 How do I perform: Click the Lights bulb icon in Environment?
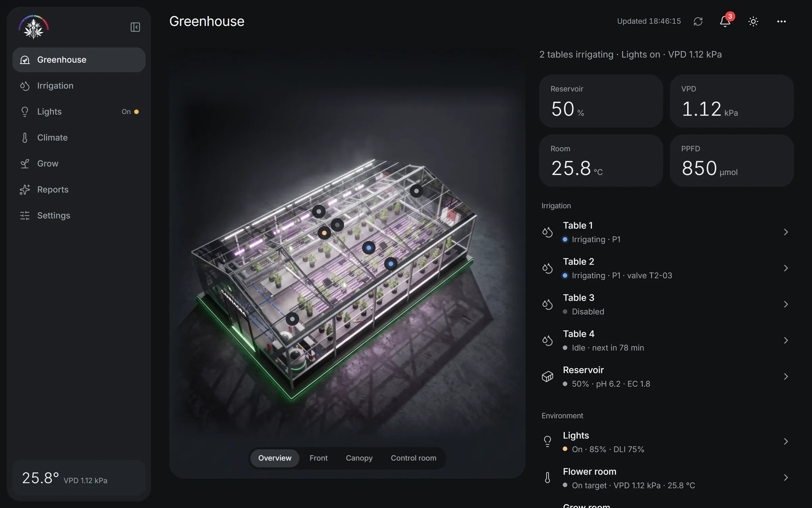click(547, 441)
